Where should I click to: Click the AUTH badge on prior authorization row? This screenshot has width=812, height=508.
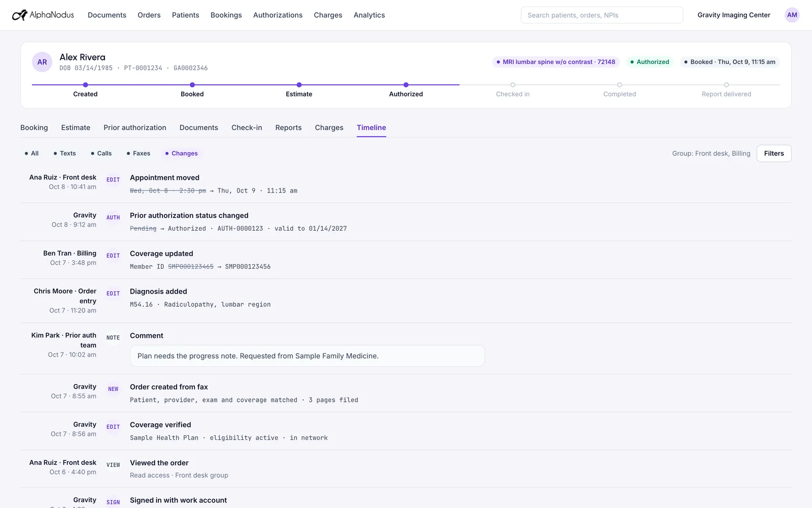point(113,217)
